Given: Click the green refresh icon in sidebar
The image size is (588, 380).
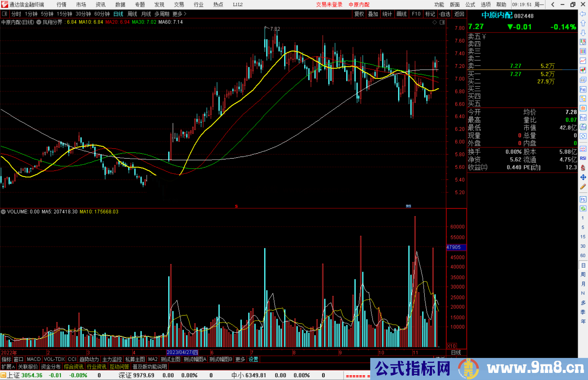Looking at the screenshot, I should (x=583, y=209).
